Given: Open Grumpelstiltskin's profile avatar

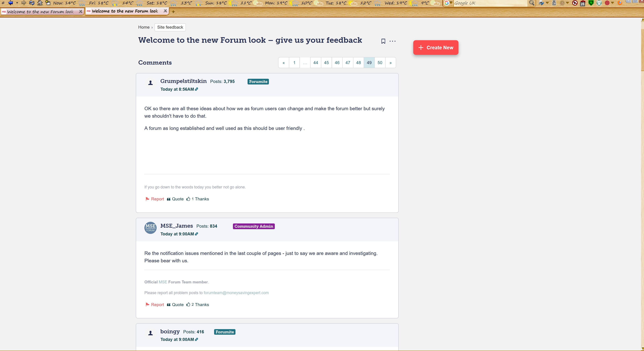Looking at the screenshot, I should pos(151,83).
